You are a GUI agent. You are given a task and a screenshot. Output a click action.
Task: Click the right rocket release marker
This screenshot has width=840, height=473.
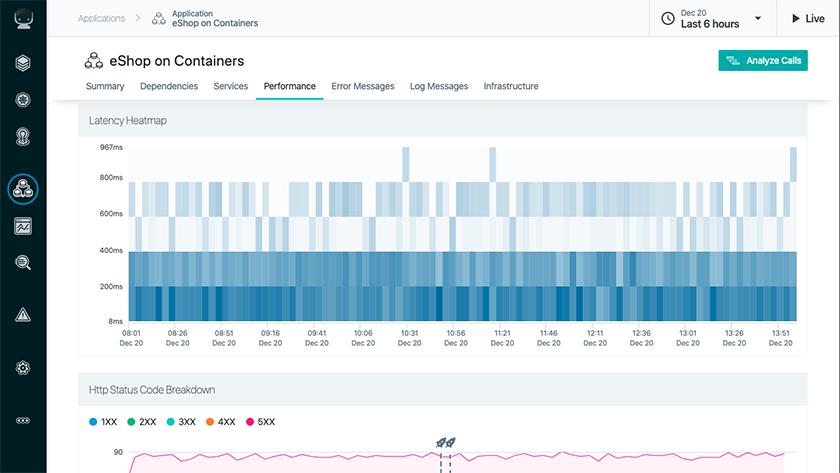pyautogui.click(x=451, y=442)
